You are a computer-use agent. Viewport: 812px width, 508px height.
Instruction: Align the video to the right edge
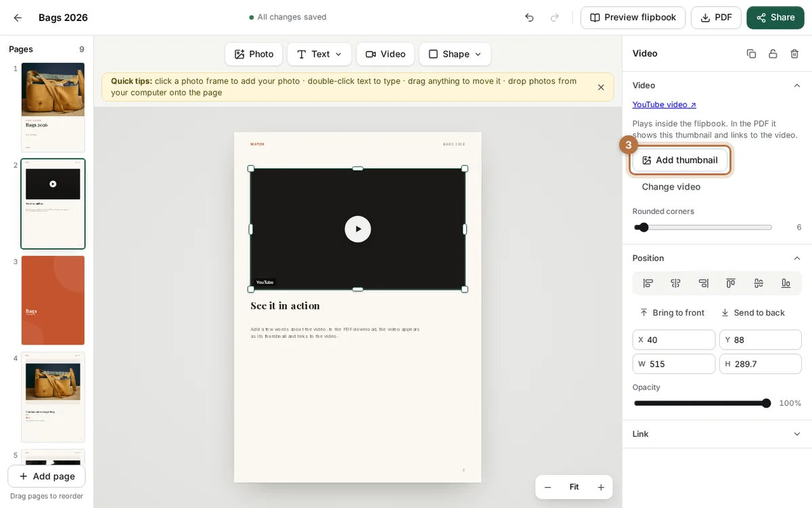click(703, 283)
